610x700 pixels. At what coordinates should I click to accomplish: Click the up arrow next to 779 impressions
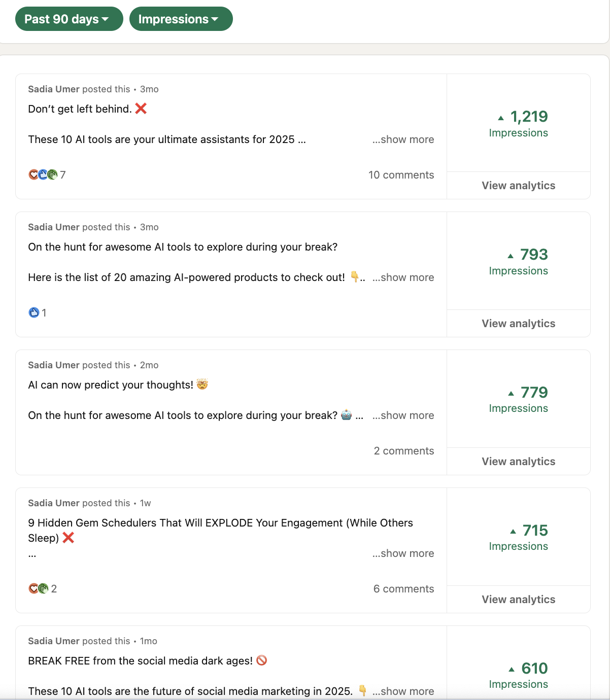point(511,393)
